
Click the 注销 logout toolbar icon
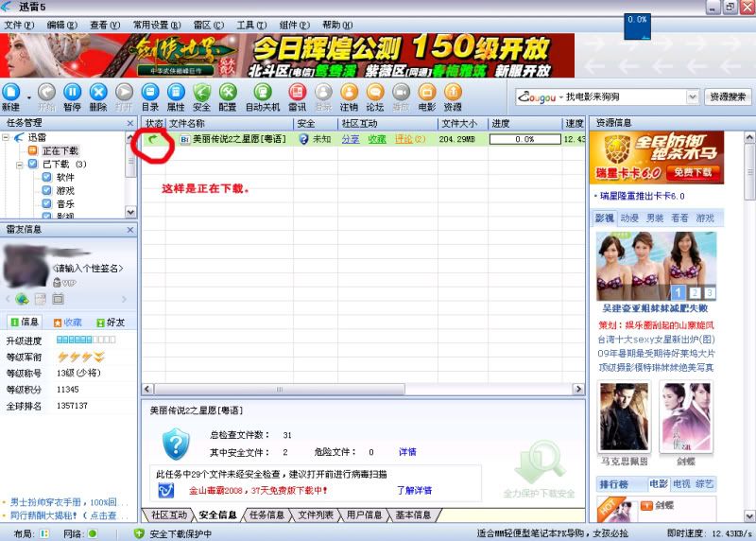click(x=349, y=92)
